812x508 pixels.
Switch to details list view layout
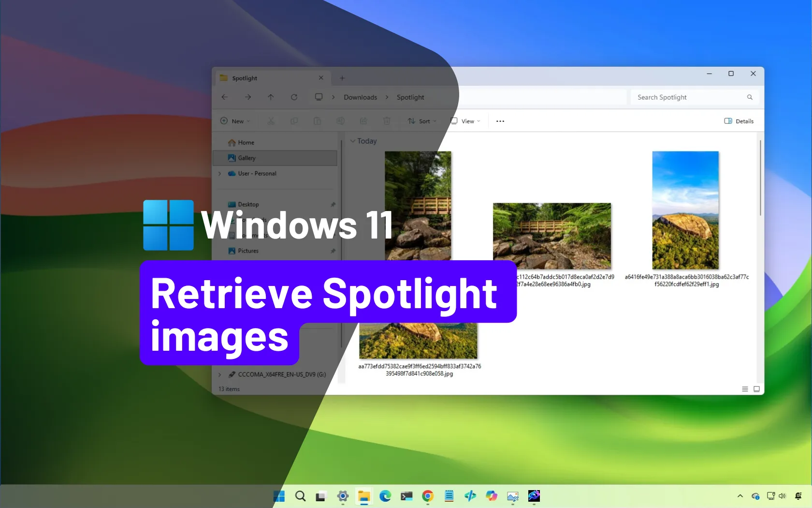click(x=745, y=389)
